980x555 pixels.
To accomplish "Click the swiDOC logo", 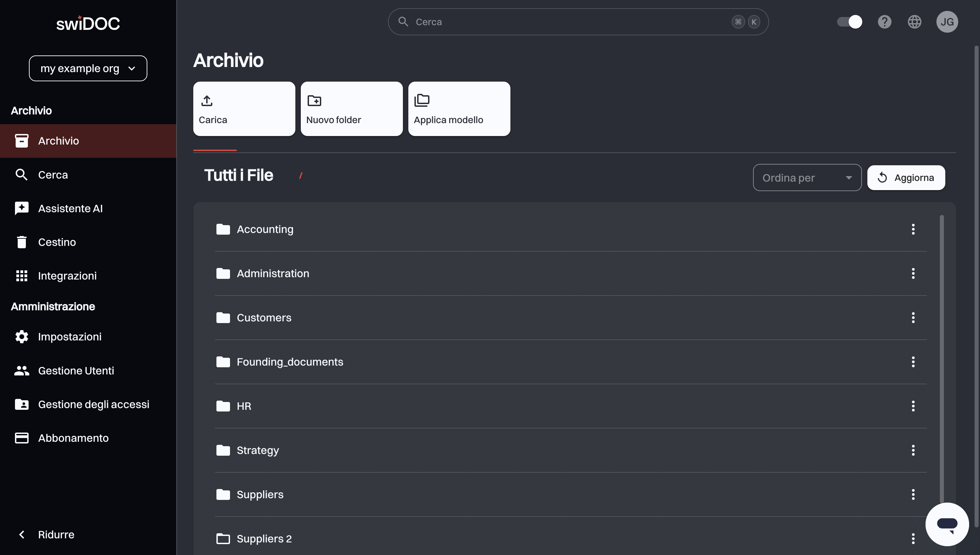I will (x=88, y=23).
